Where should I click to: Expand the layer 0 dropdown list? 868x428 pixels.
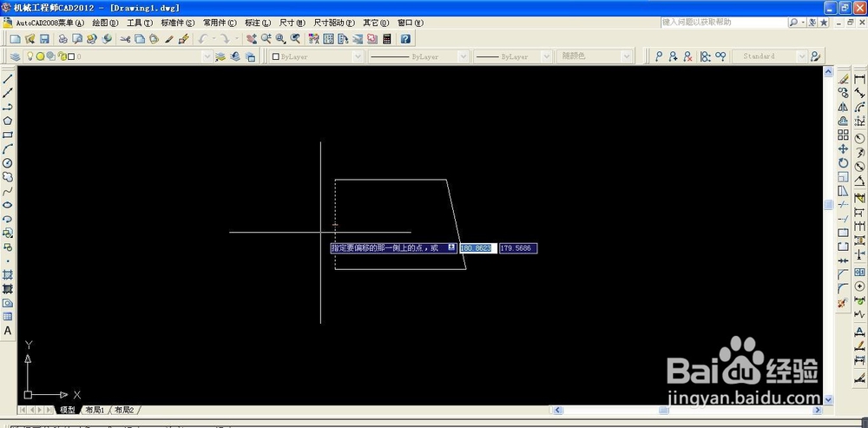(x=207, y=56)
